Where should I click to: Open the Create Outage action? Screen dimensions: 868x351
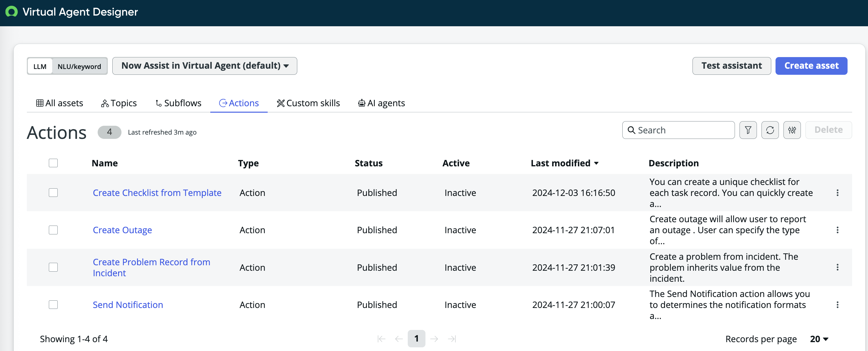pyautogui.click(x=122, y=230)
